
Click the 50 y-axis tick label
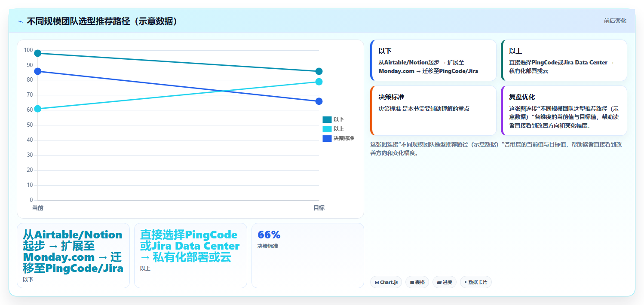coord(30,125)
